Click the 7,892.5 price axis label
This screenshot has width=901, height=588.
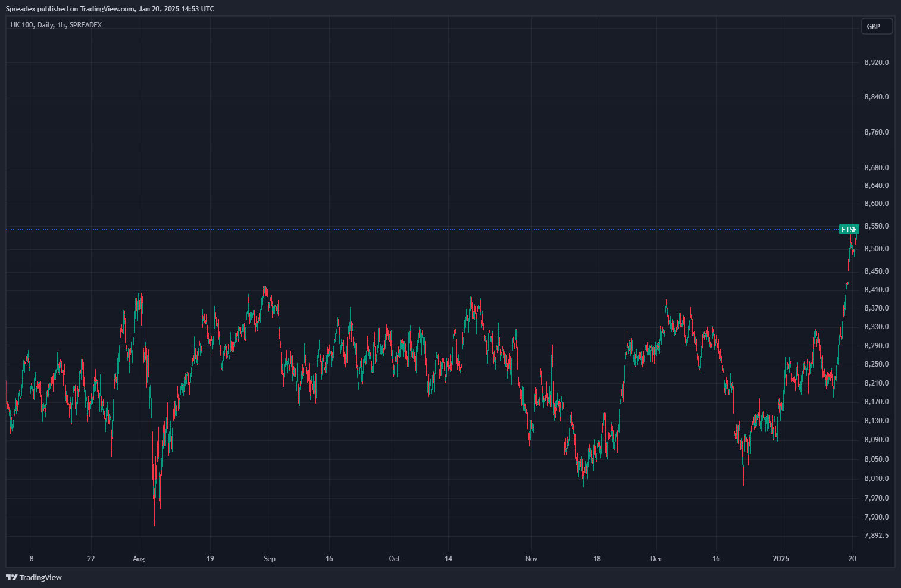tap(877, 536)
